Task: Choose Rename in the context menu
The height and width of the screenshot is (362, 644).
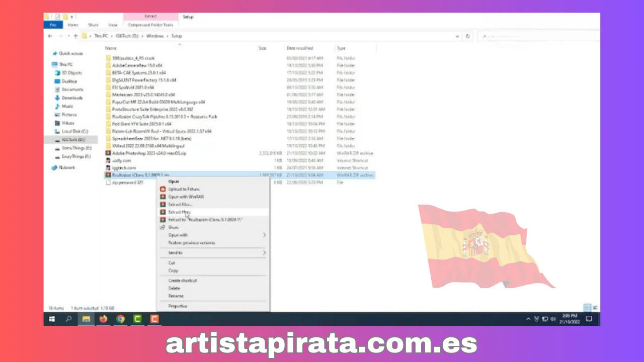Action: tap(213, 296)
